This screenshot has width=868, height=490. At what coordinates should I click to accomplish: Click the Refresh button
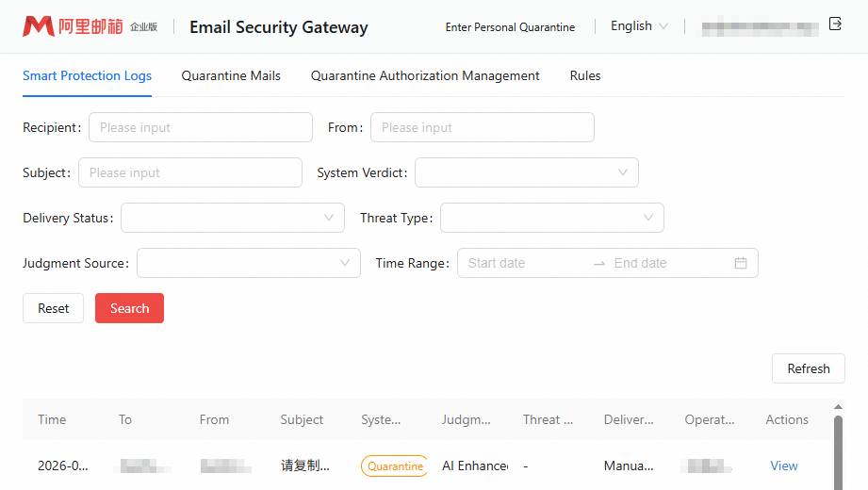point(809,368)
